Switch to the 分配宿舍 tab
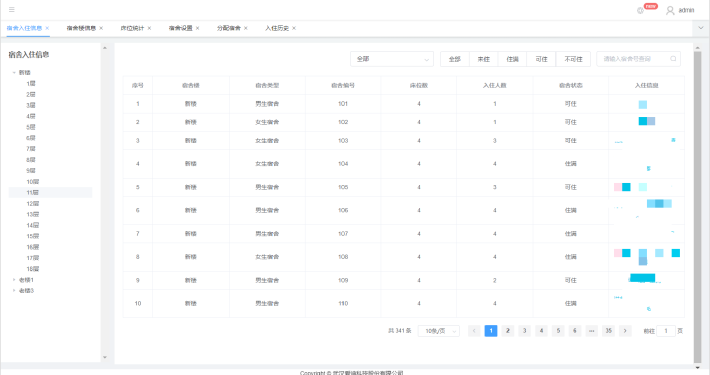The image size is (710, 375). point(229,28)
